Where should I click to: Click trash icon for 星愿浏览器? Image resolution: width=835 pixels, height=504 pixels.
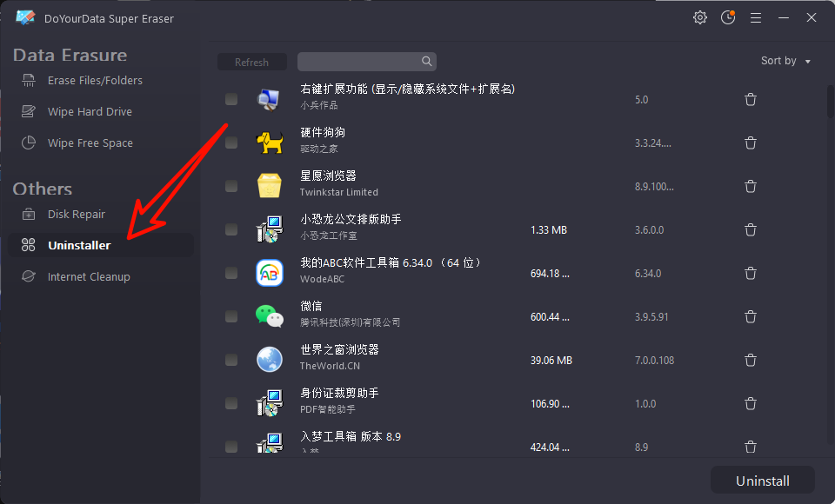[751, 186]
